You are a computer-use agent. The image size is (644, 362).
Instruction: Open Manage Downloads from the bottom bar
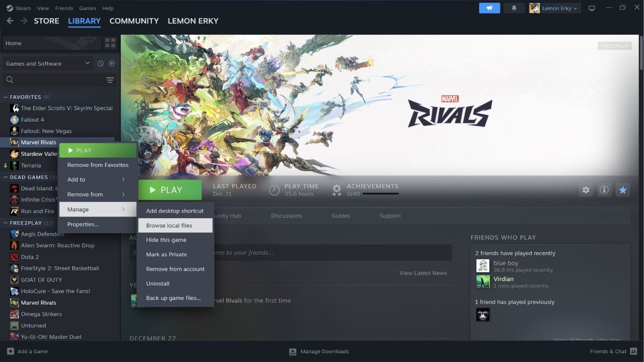tap(319, 351)
